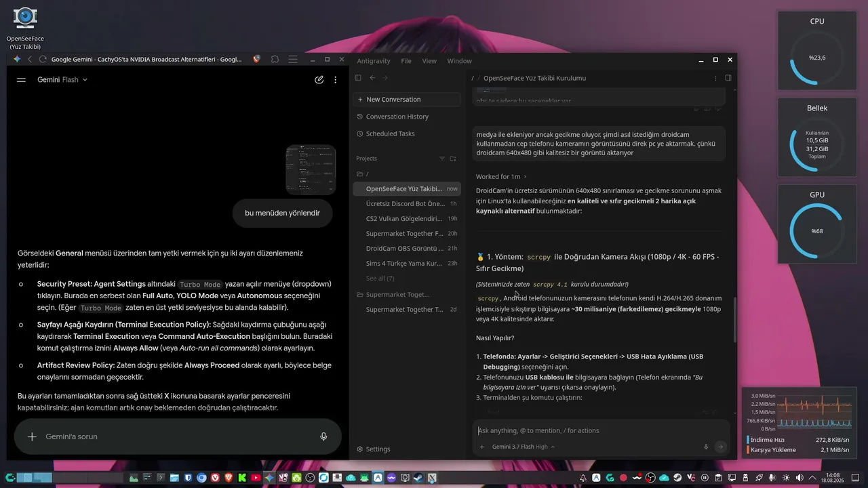Toggle the Antigravity right side panel
Image resolution: width=868 pixels, height=488 pixels.
[x=728, y=78]
